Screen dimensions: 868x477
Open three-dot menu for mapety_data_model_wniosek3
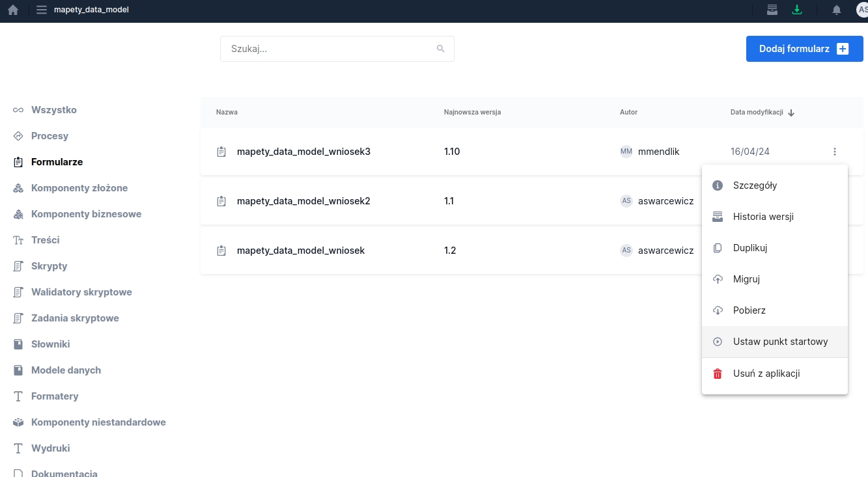(x=834, y=152)
